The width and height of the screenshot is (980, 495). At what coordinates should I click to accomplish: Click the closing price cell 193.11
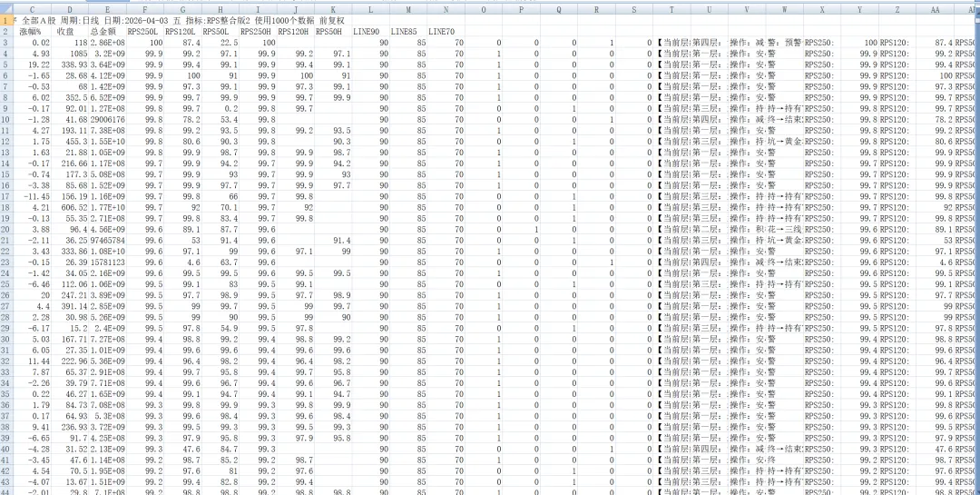point(69,131)
